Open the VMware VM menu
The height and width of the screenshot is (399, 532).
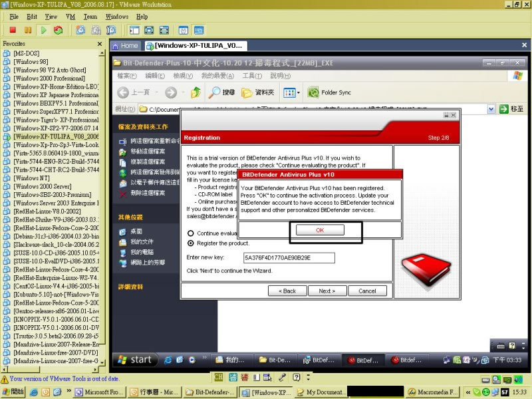(x=70, y=17)
